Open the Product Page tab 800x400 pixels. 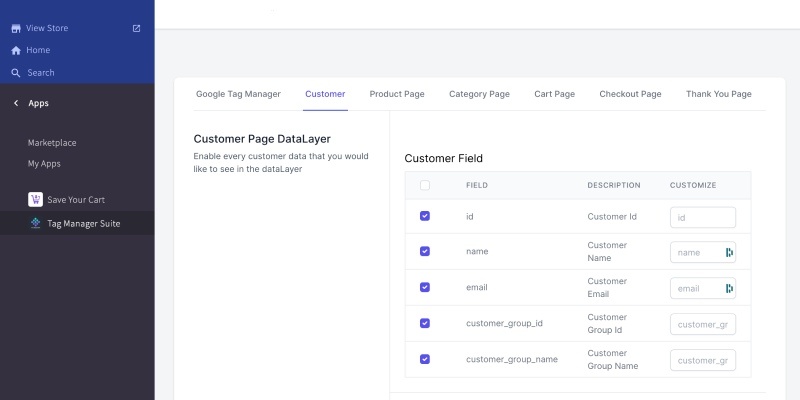click(397, 94)
